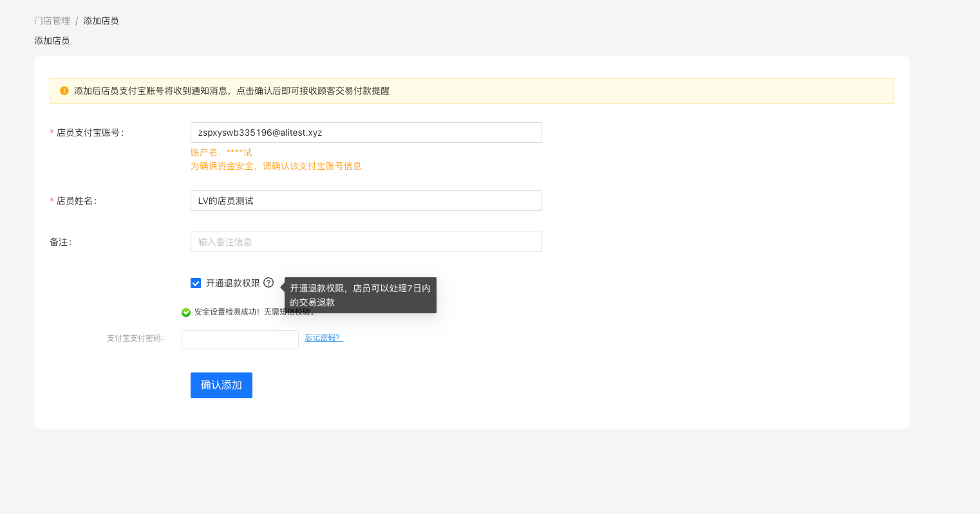Click the yellow notice banner text
Viewport: 980px width, 514px height.
pos(232,91)
